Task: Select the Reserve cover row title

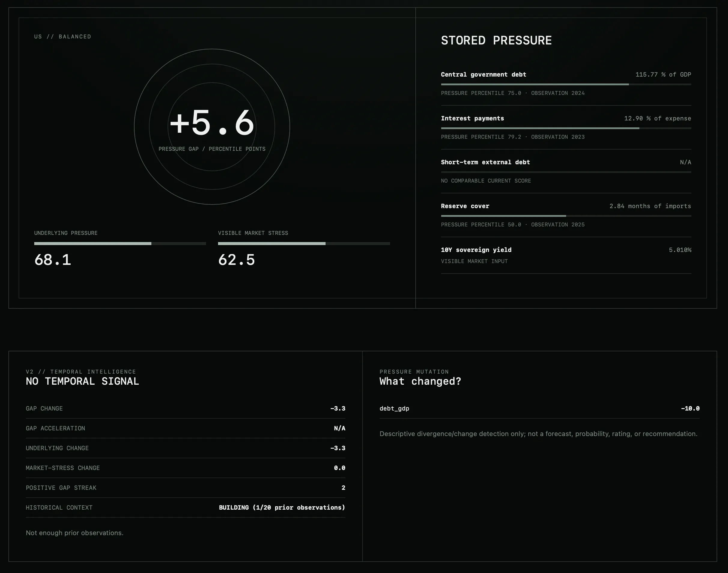Action: pyautogui.click(x=465, y=206)
